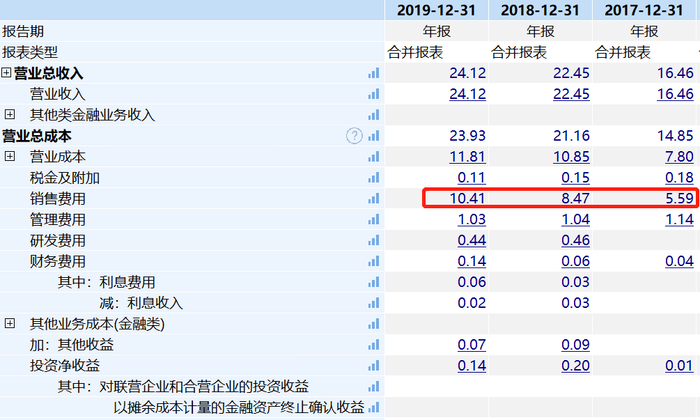Viewport: 700px width, 420px height.
Task: Select the 2019-12-31 column header
Action: tap(436, 10)
